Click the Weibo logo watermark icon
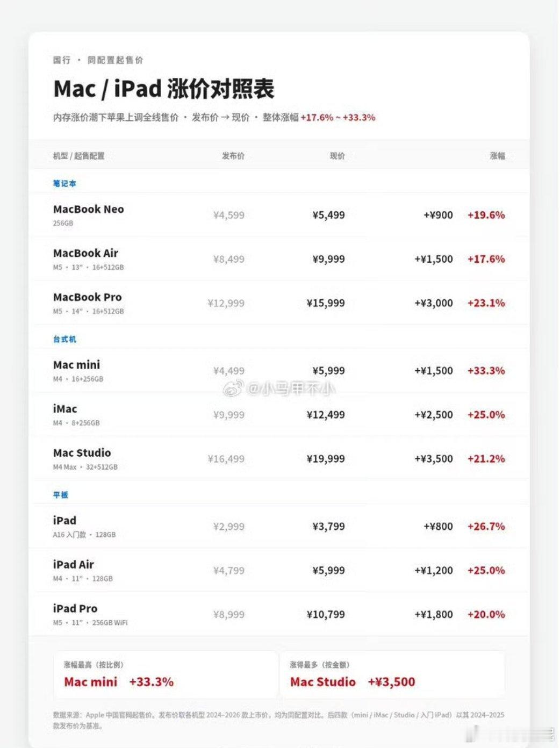 pos(233,387)
